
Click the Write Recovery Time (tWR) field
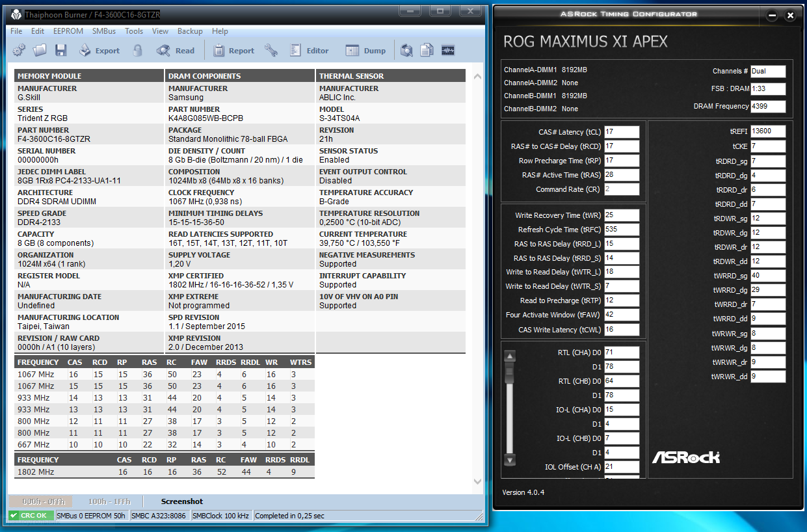click(622, 215)
